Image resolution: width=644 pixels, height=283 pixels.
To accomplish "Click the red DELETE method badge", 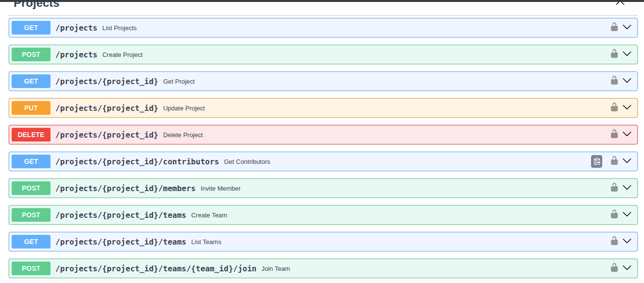I will [31, 135].
